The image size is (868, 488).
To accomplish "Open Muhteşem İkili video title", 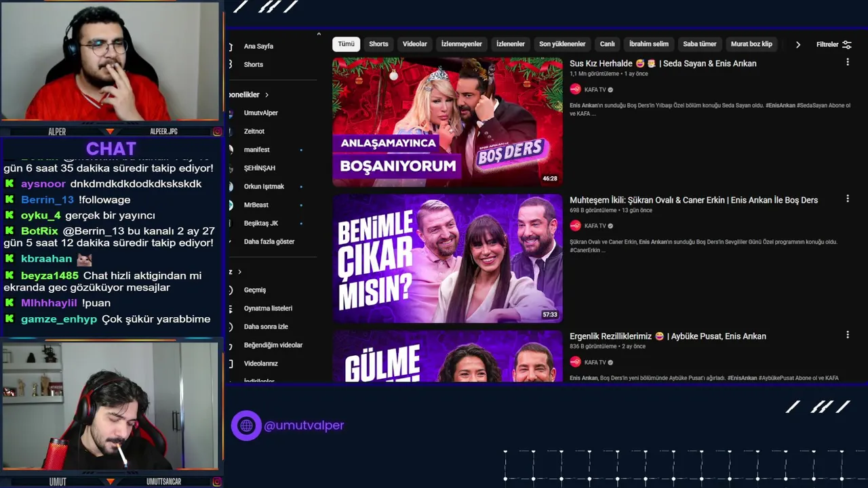I will coord(694,200).
